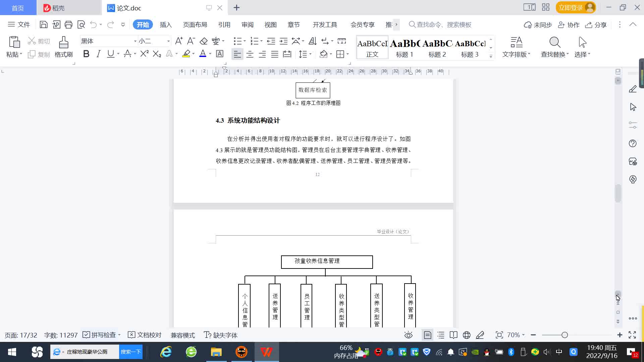The image size is (644, 362).
Task: Click the clear formatting eraser icon
Action: click(204, 41)
